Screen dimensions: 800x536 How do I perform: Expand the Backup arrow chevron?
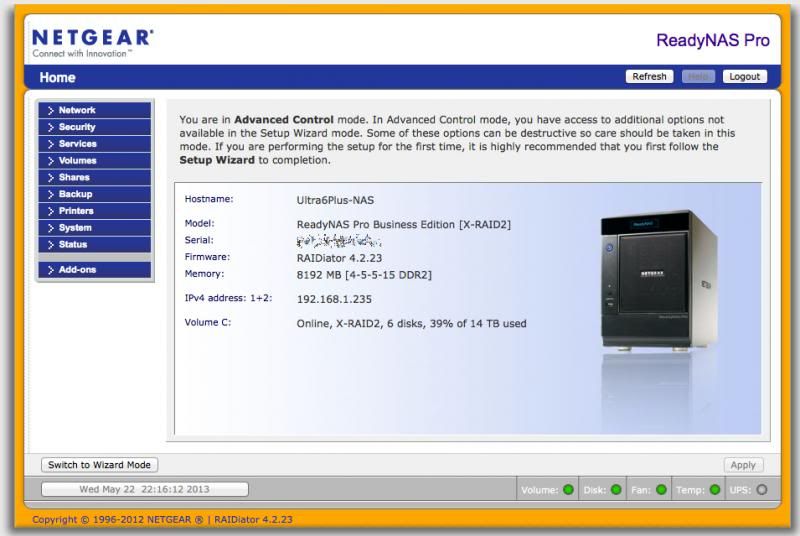click(x=51, y=194)
